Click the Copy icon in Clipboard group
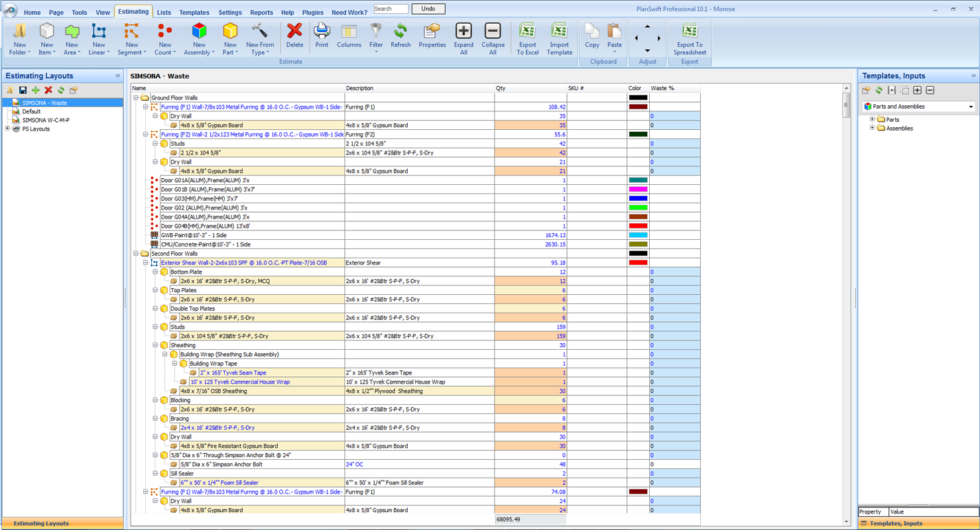The height and width of the screenshot is (530, 980). 592,31
